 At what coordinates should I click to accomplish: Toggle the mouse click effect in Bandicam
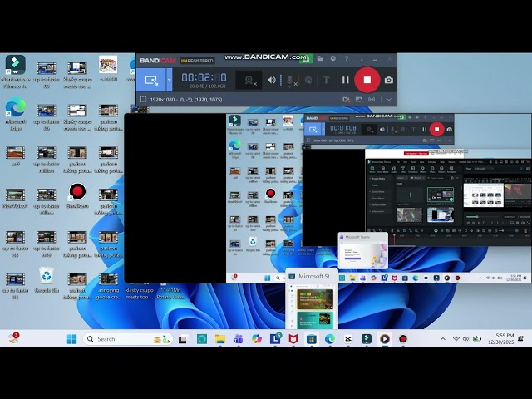pyautogui.click(x=308, y=80)
